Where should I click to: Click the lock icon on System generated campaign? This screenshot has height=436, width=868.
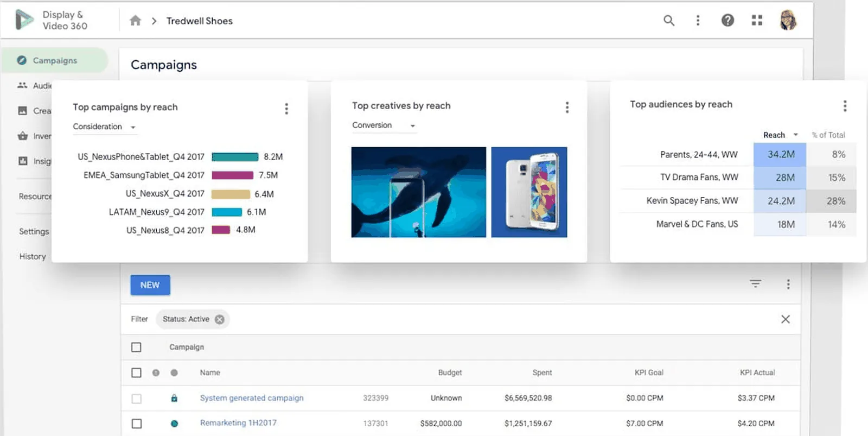click(x=174, y=398)
